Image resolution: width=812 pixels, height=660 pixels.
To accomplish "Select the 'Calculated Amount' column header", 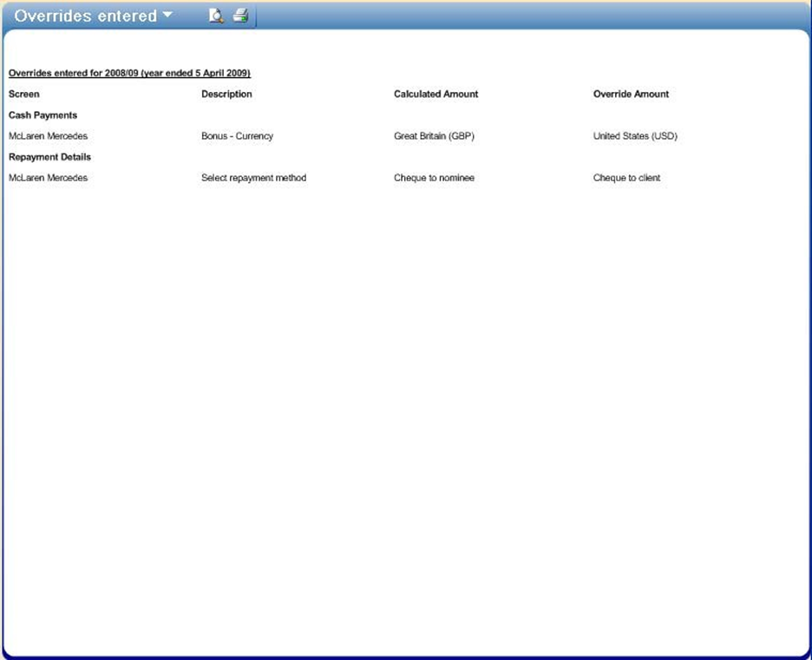I will (x=435, y=95).
